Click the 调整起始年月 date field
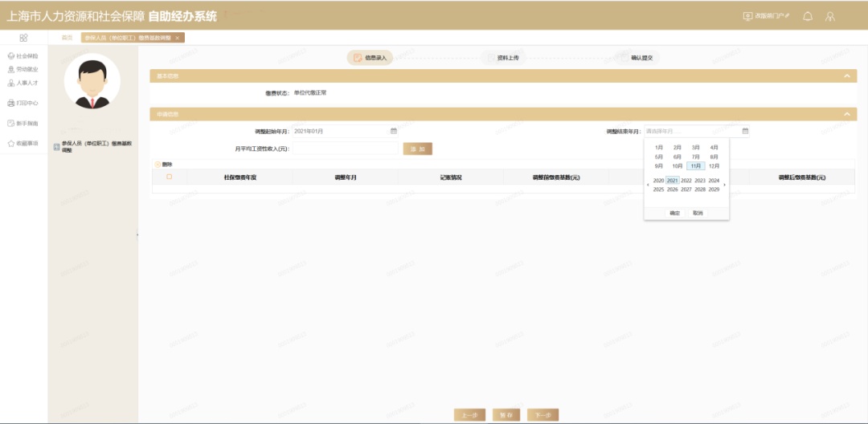Screen dimensions: 868x424 coord(346,131)
